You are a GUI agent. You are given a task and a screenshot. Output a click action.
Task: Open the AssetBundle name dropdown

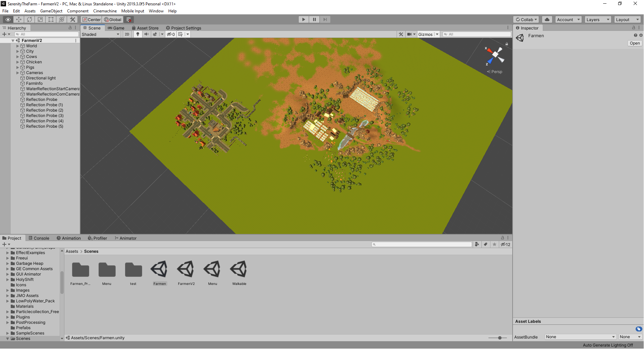[x=580, y=337]
